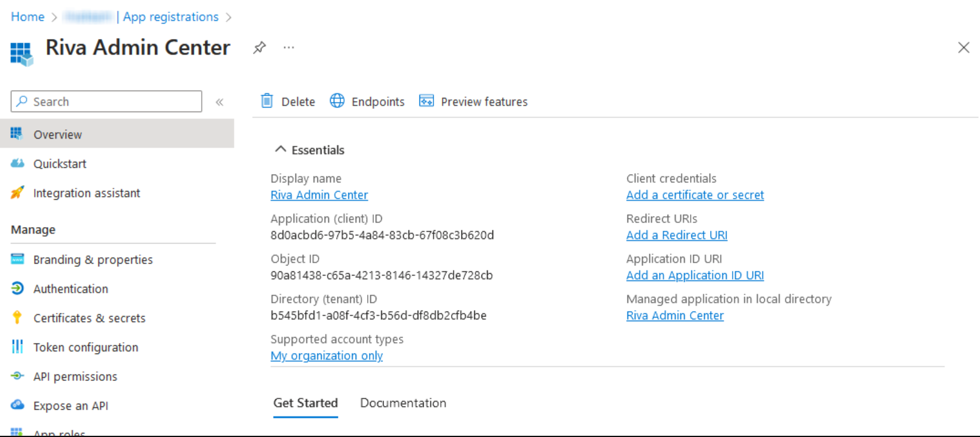Open the Riva Admin Center display name link
980x437 pixels.
pos(319,195)
